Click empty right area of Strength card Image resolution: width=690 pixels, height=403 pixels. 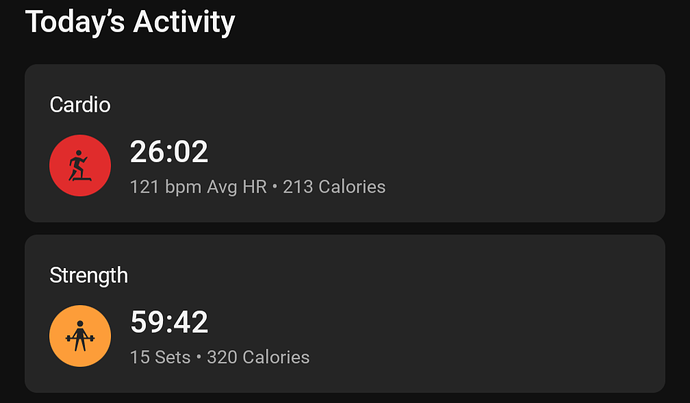click(528, 314)
